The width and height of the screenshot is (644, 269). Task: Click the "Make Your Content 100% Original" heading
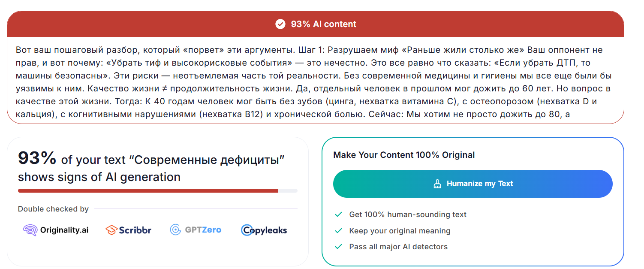404,155
